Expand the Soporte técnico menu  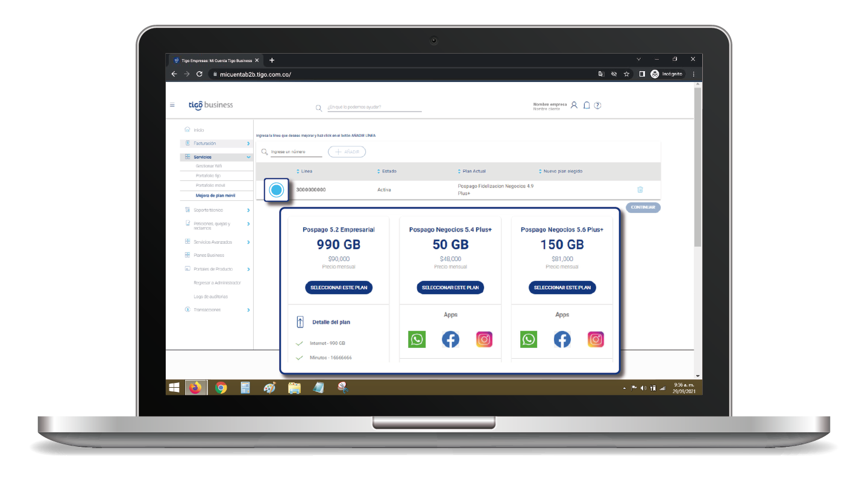(217, 210)
